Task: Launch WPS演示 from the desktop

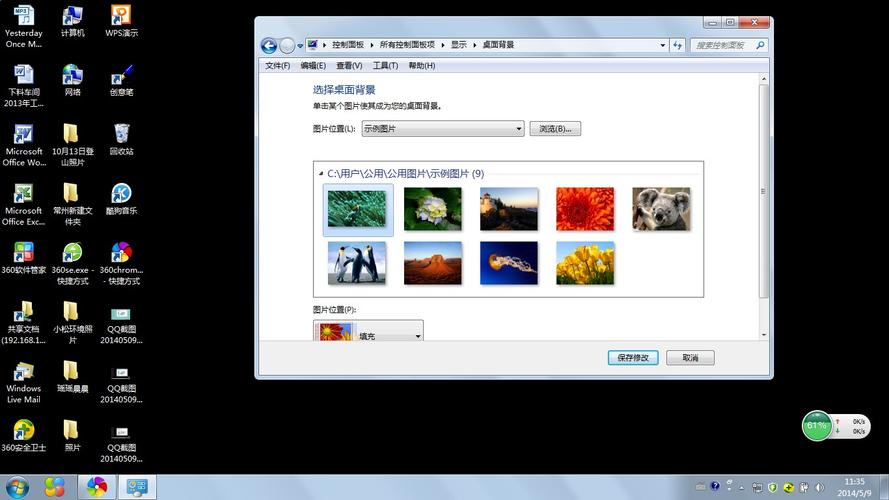Action: point(121,22)
